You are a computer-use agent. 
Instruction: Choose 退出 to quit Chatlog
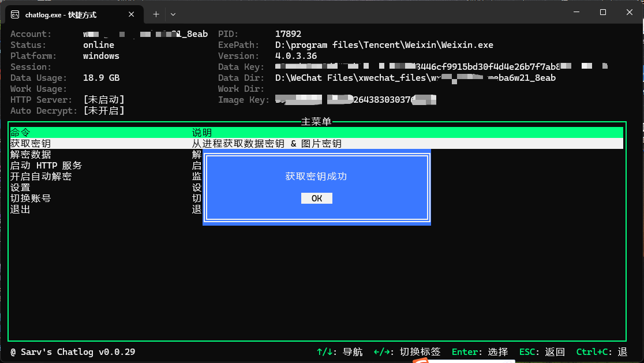tap(20, 209)
